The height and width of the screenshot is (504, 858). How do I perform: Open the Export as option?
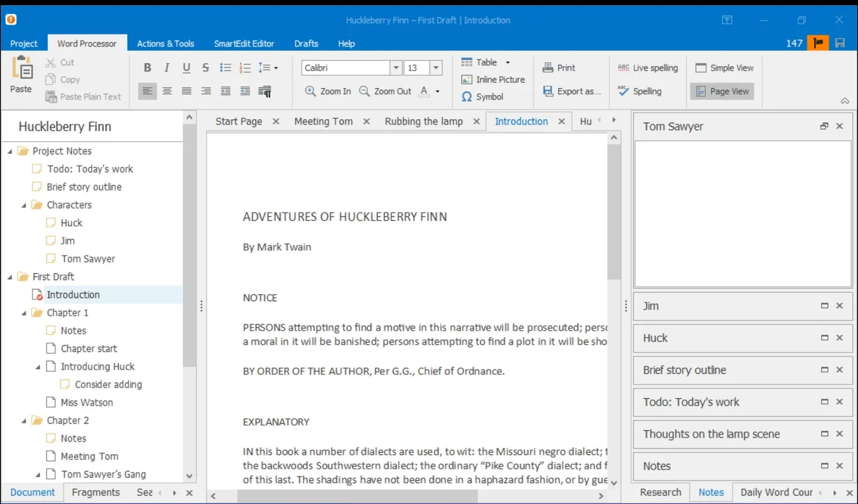[571, 91]
